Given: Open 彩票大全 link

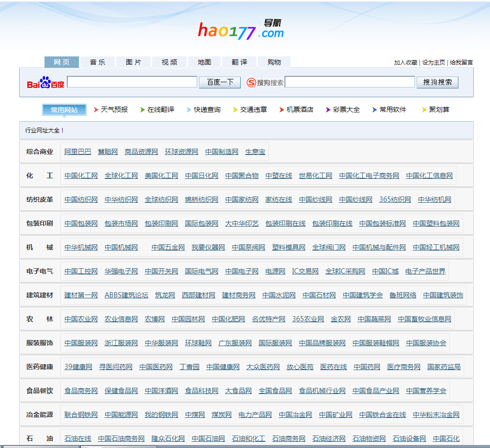Looking at the screenshot, I should [346, 109].
